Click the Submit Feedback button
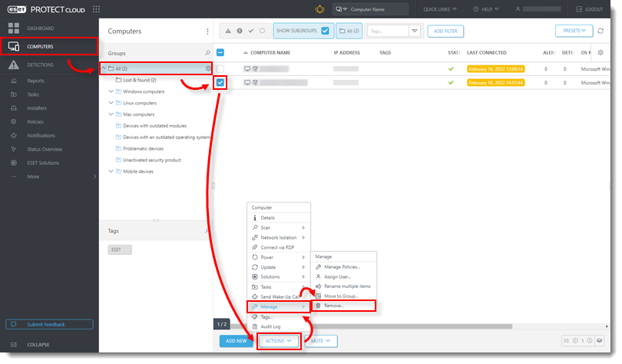Screen dimensions: 622x364 49,325
